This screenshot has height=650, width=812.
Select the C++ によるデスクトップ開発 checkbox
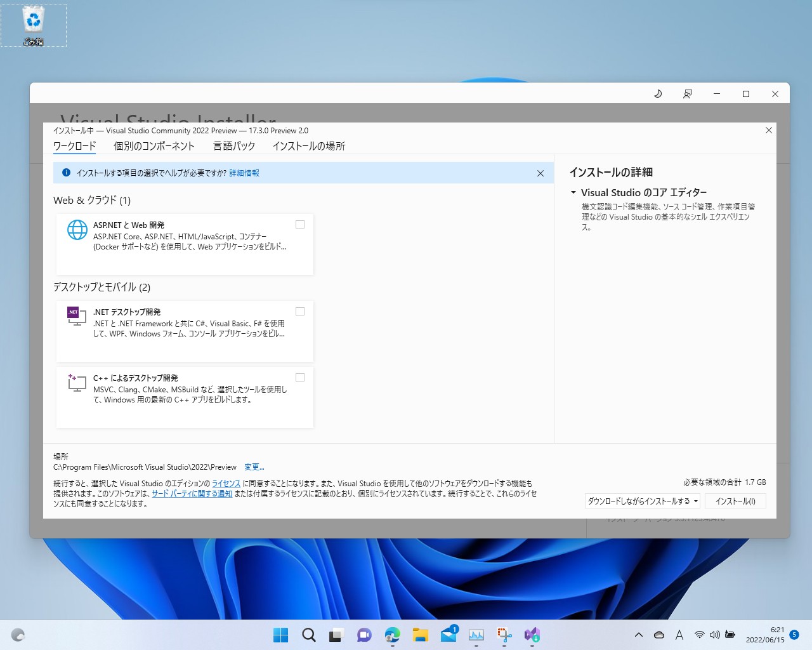point(299,377)
